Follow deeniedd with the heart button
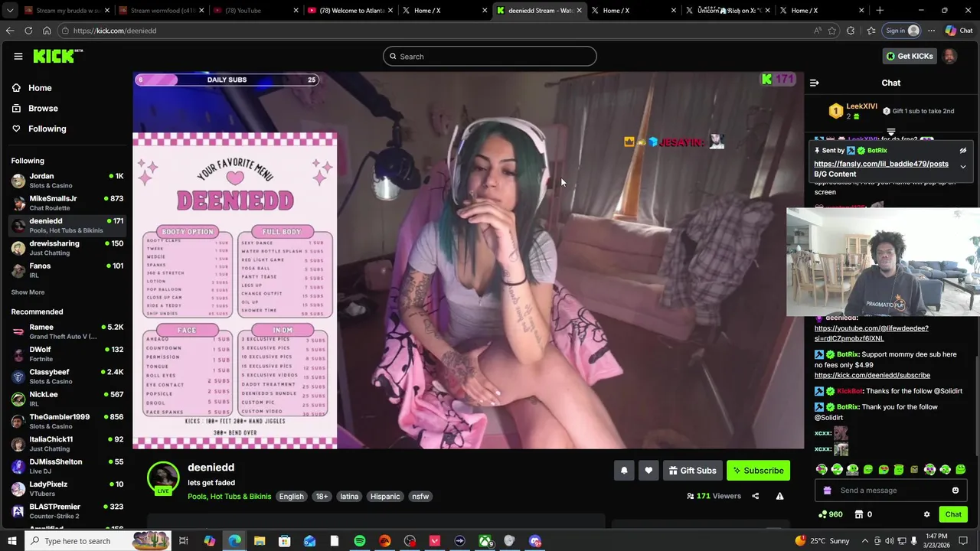Screen dimensions: 980x551 [648, 471]
